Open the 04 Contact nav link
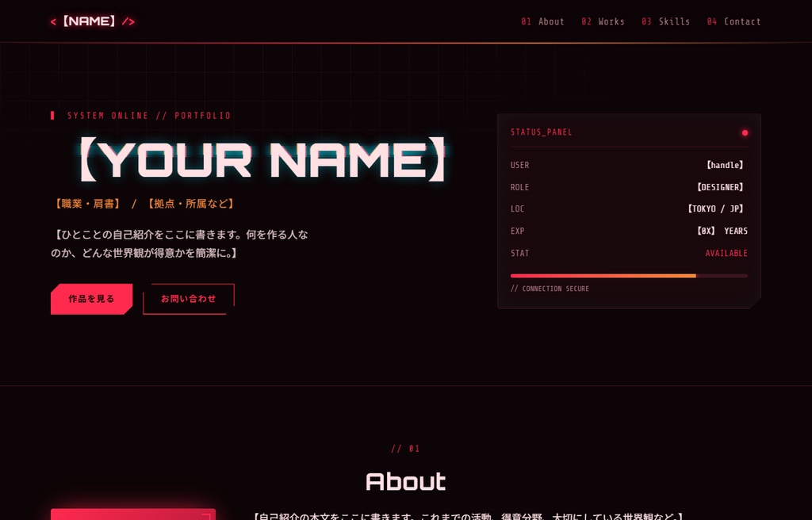 pyautogui.click(x=733, y=21)
